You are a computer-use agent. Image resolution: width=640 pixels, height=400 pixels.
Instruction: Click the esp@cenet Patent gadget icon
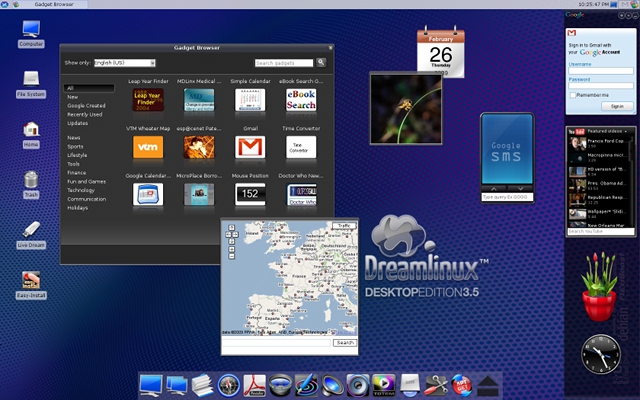[x=199, y=147]
